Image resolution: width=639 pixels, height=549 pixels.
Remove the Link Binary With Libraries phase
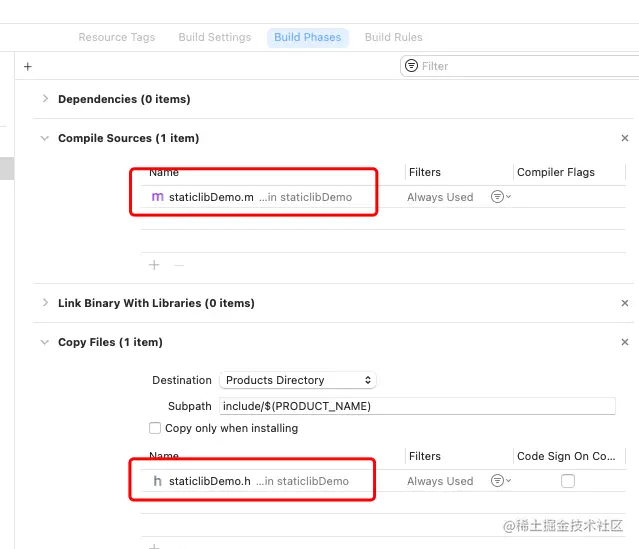[625, 303]
